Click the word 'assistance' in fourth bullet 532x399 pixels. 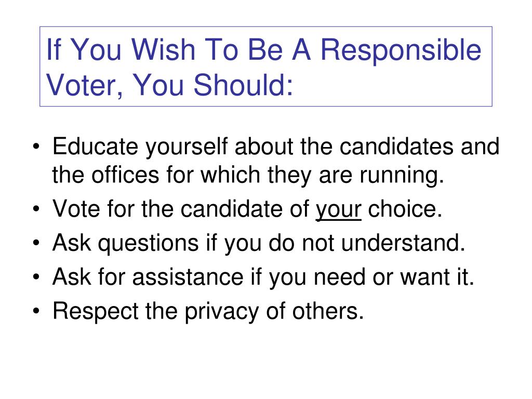click(x=188, y=277)
